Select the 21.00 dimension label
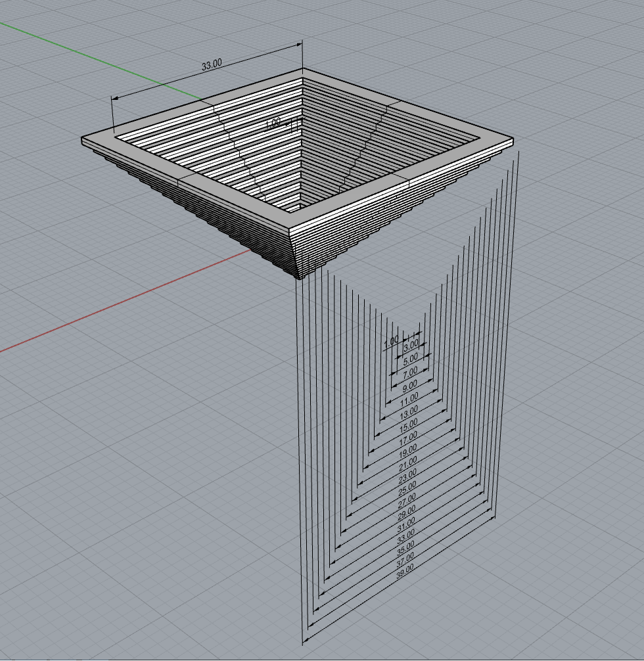The width and height of the screenshot is (644, 661). coord(407,463)
